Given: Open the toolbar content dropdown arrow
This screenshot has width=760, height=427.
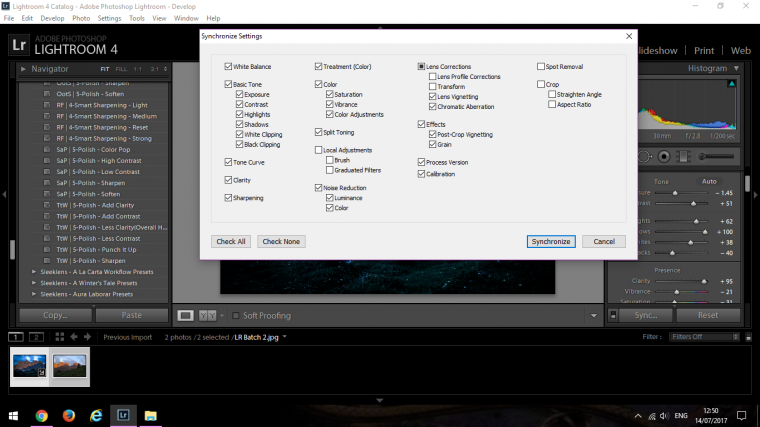Looking at the screenshot, I should click(x=594, y=316).
